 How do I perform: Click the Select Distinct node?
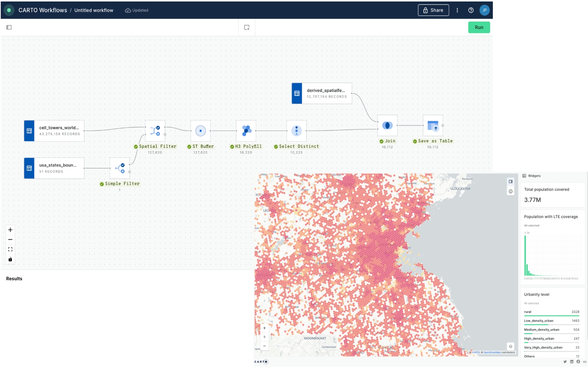[296, 130]
